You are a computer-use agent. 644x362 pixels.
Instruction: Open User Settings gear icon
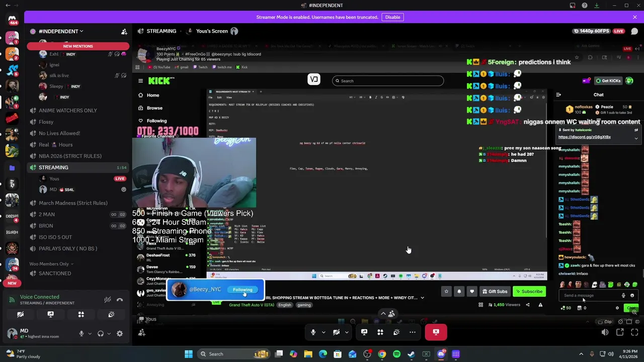[x=120, y=333]
